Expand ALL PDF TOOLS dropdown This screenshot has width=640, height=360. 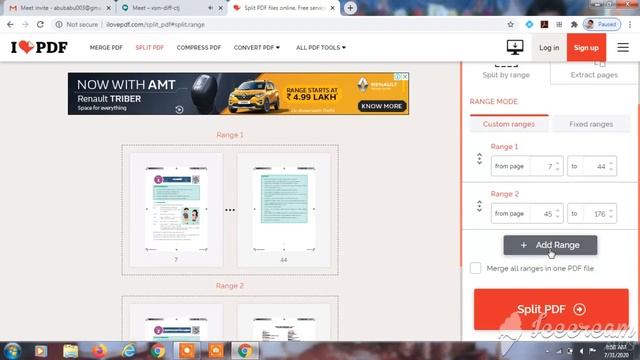[321, 47]
